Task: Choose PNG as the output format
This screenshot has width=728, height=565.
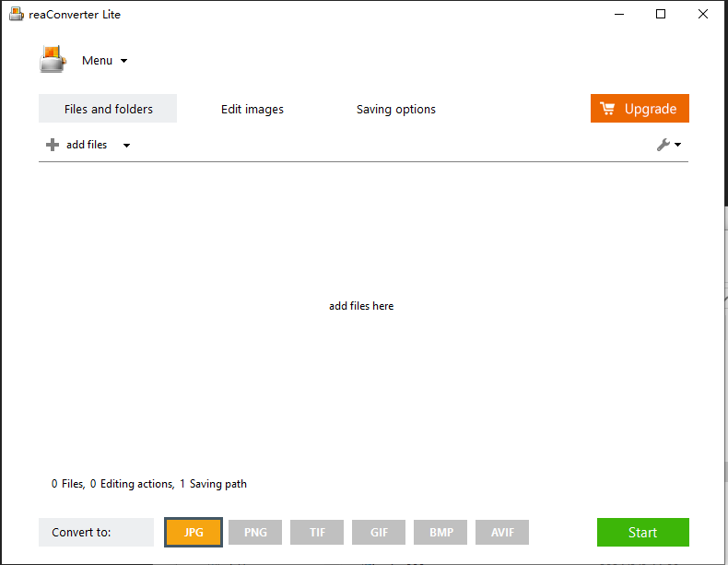Action: [255, 532]
